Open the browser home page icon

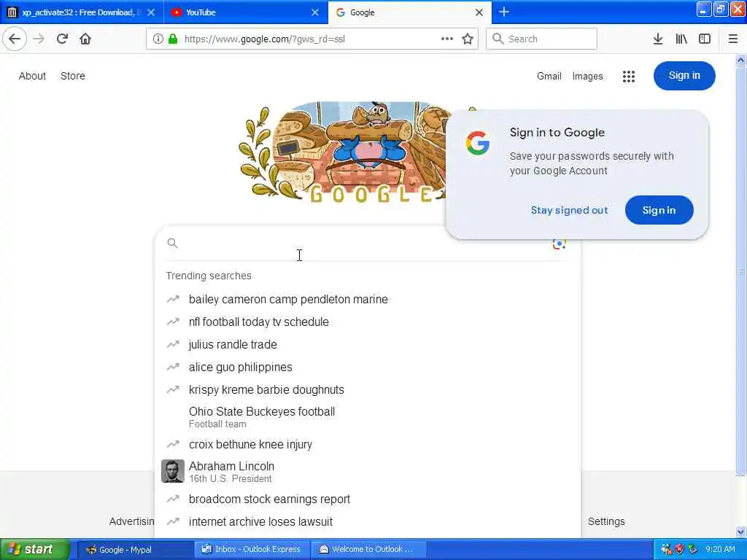[85, 39]
